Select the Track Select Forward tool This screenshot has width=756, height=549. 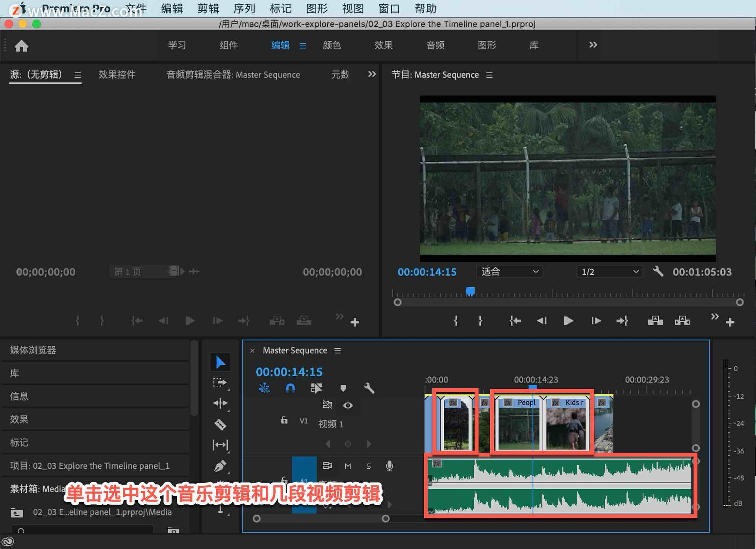[x=220, y=383]
